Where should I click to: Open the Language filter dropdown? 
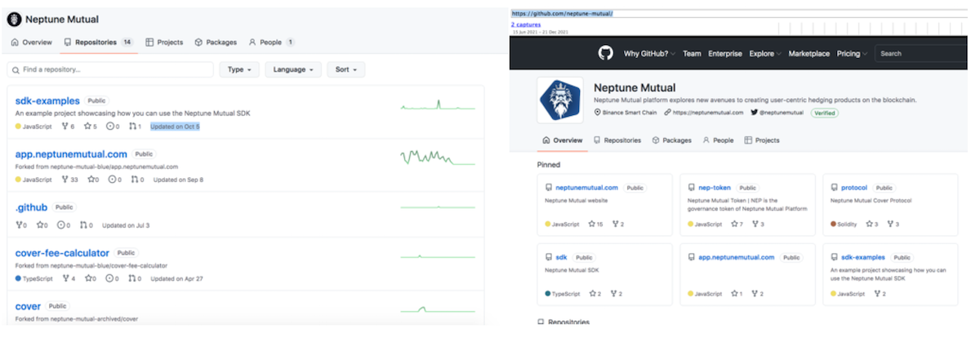coord(293,69)
